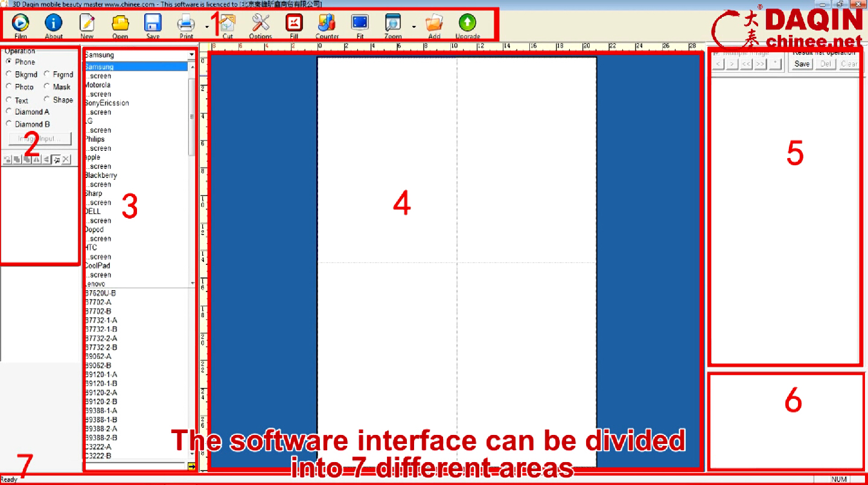
Task: Open the Print dropdown arrow
Action: click(x=207, y=27)
